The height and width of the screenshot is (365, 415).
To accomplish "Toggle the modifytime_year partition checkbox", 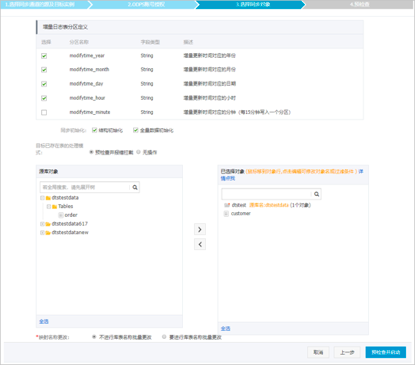I will coord(44,56).
